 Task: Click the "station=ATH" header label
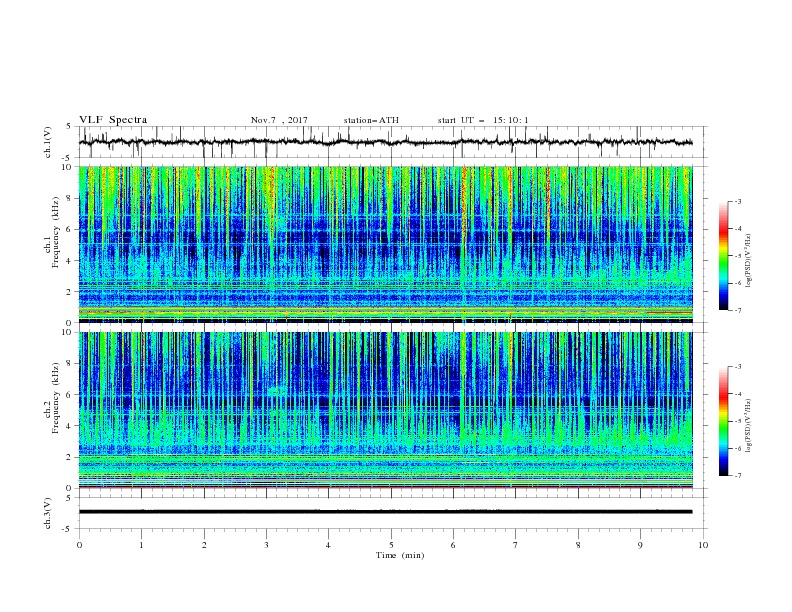tap(371, 120)
